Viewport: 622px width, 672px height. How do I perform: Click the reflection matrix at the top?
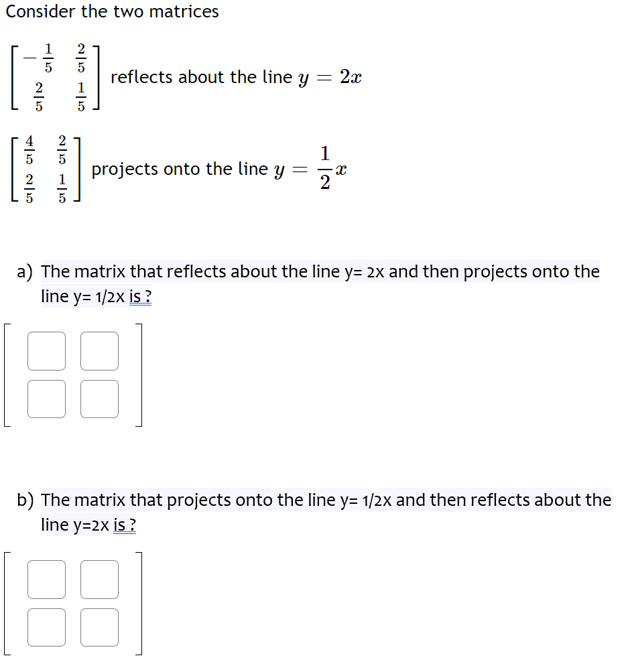click(x=54, y=77)
